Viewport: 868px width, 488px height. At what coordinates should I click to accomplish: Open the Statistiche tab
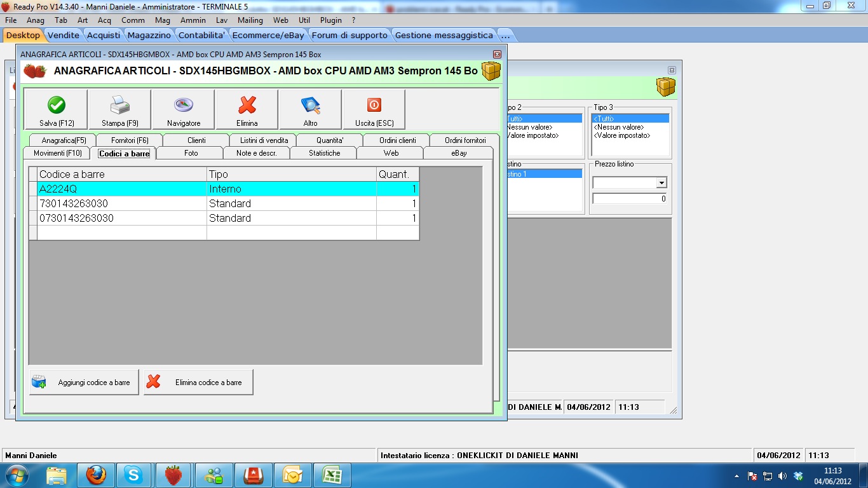(x=324, y=153)
